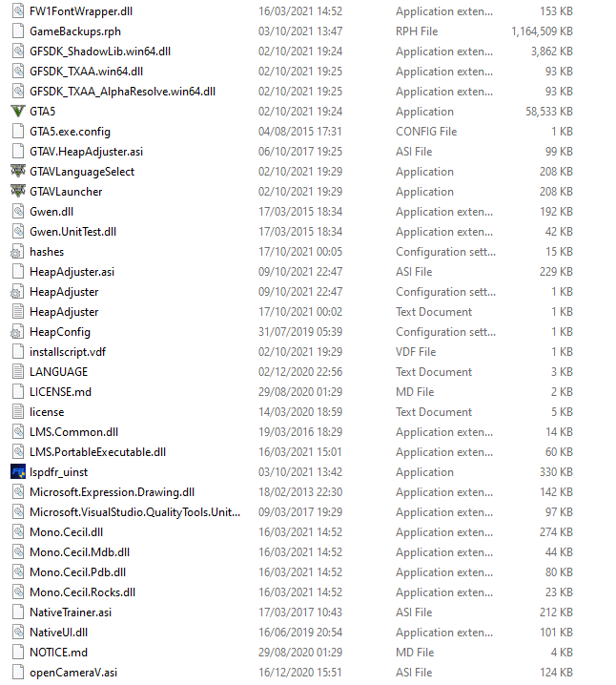Click the NativeUI.dll file icon
This screenshot has height=685, width=616.
[18, 633]
